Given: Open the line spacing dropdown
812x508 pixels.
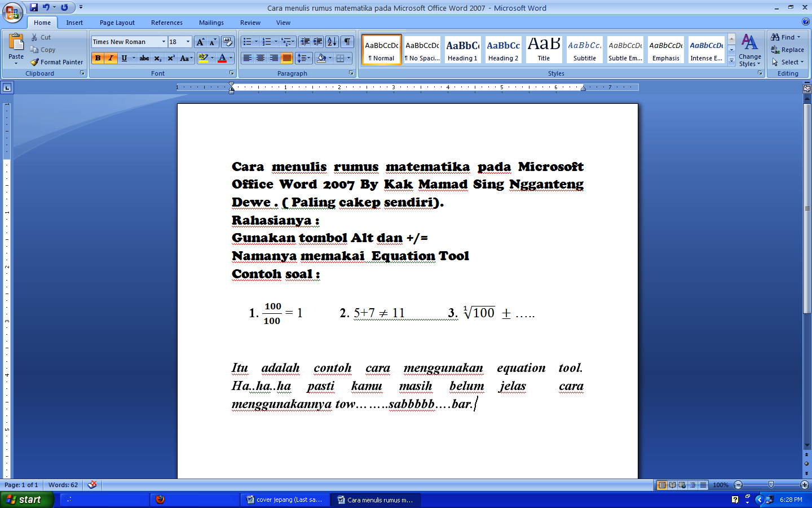Looking at the screenshot, I should [304, 58].
